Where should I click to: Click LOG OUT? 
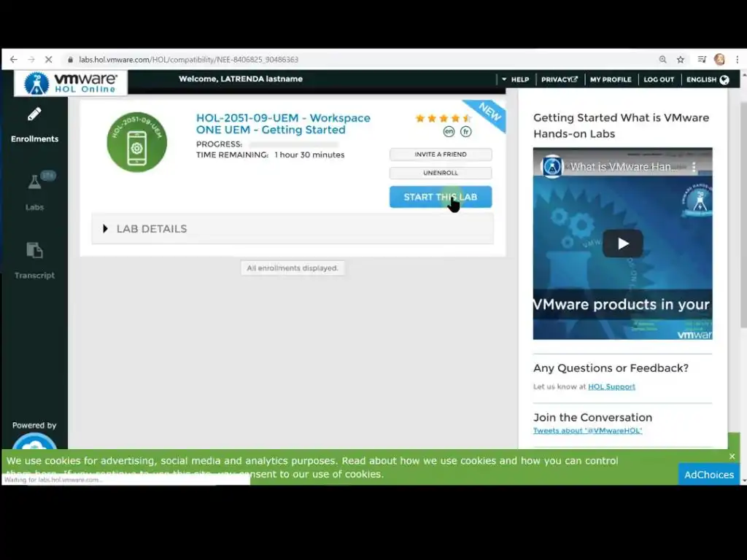659,79
